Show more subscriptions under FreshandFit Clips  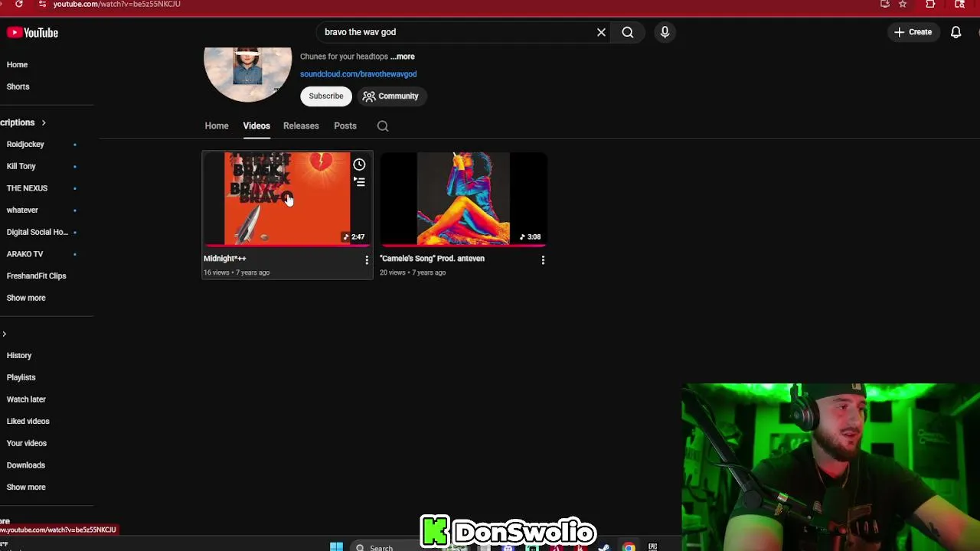pyautogui.click(x=26, y=298)
